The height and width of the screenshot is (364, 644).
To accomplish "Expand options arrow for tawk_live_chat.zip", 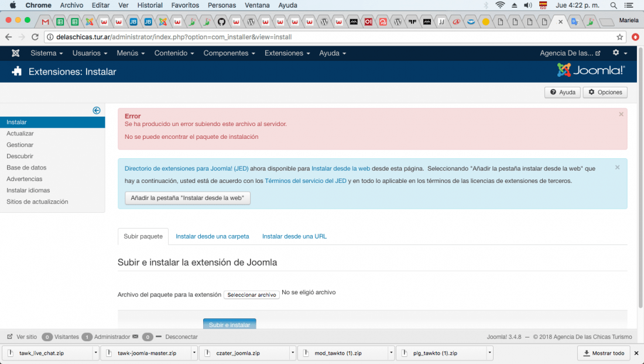I will 95,353.
